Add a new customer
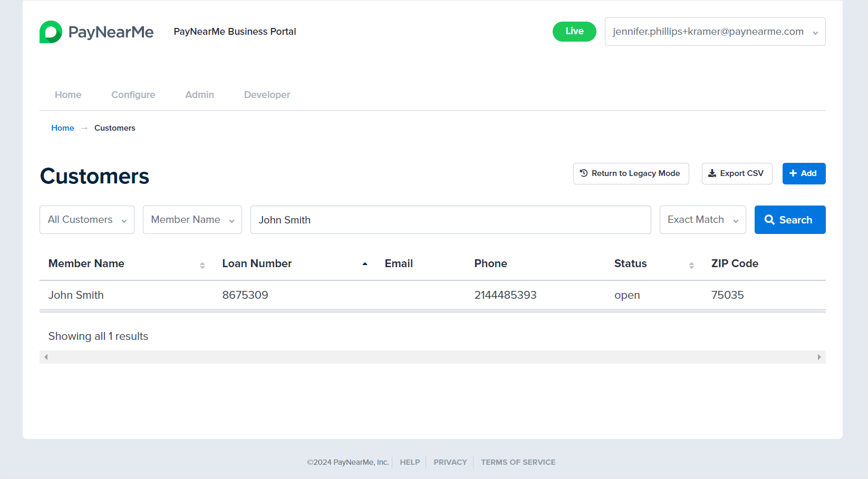 (804, 173)
